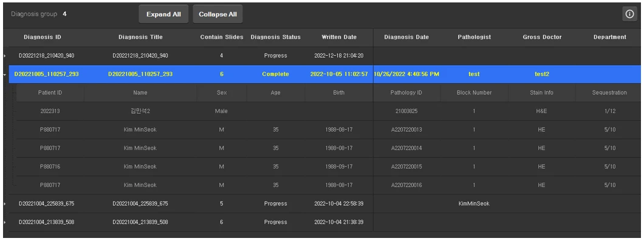Screen dimensions: 644x241
Task: Select Diagnosis ID cell D20221004_225839_675
Action: (x=46, y=203)
